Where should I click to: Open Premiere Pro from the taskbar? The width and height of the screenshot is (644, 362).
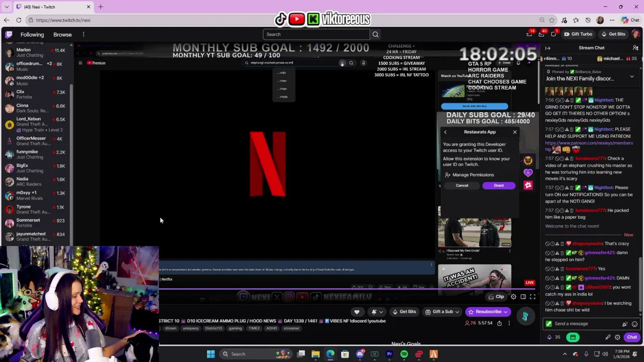tap(389, 354)
